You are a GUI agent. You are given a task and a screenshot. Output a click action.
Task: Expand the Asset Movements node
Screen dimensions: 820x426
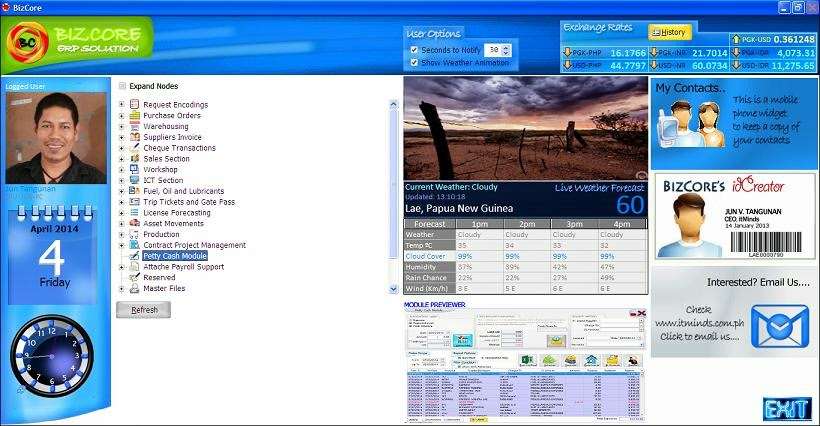tap(121, 223)
